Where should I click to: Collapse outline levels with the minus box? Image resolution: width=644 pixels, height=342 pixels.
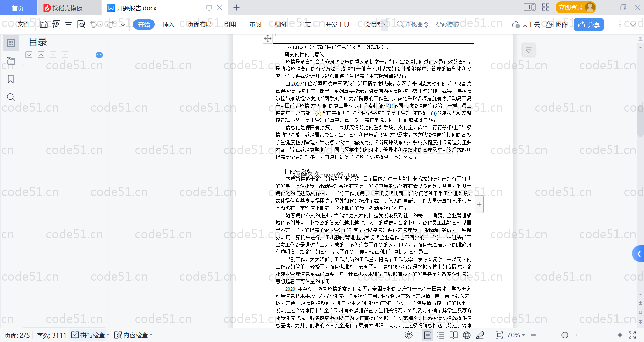coord(65,55)
